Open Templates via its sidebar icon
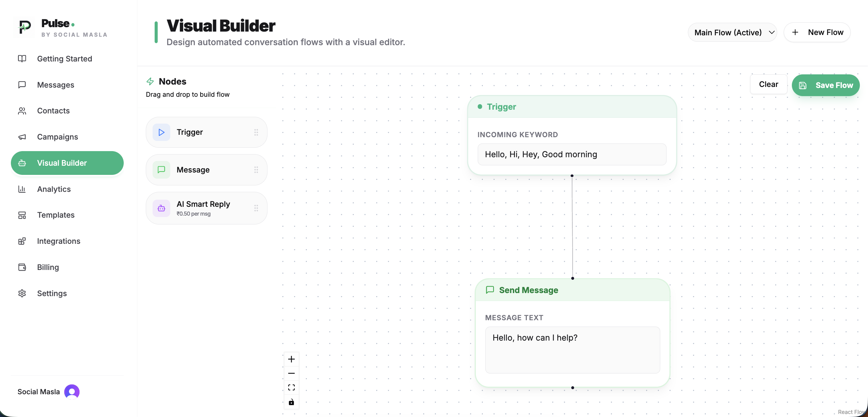The image size is (868, 417). (22, 215)
